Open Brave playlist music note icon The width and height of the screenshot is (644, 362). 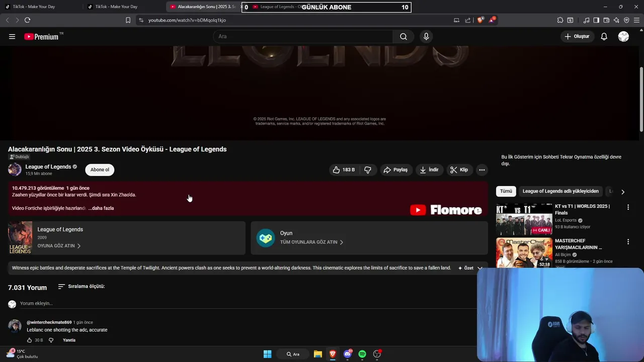[x=586, y=20]
